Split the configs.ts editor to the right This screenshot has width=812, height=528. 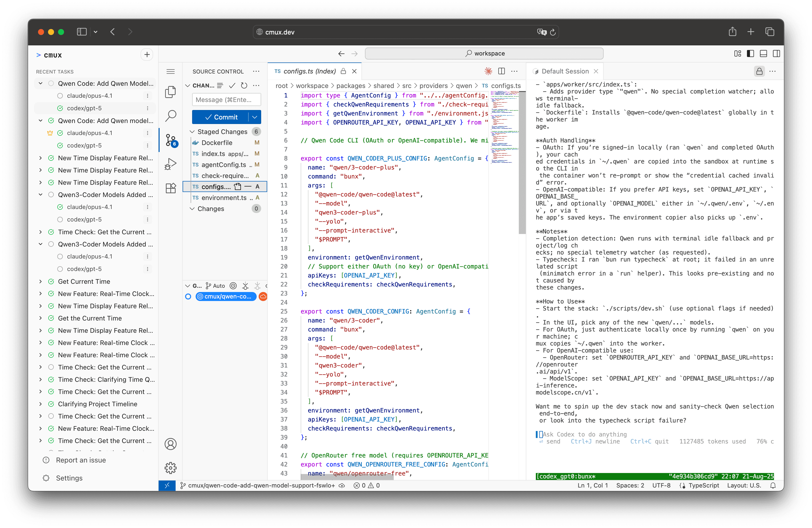[501, 71]
